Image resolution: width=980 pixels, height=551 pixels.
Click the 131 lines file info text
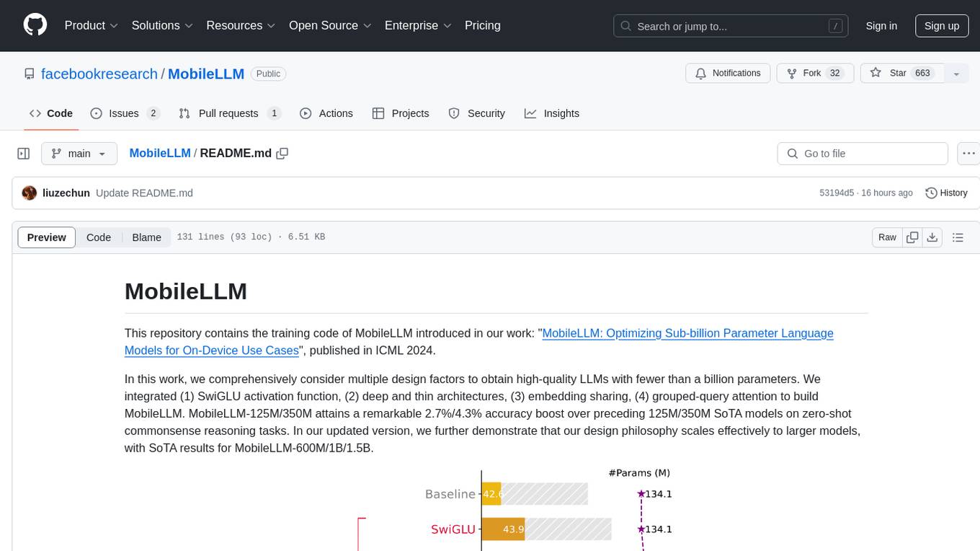pos(251,237)
